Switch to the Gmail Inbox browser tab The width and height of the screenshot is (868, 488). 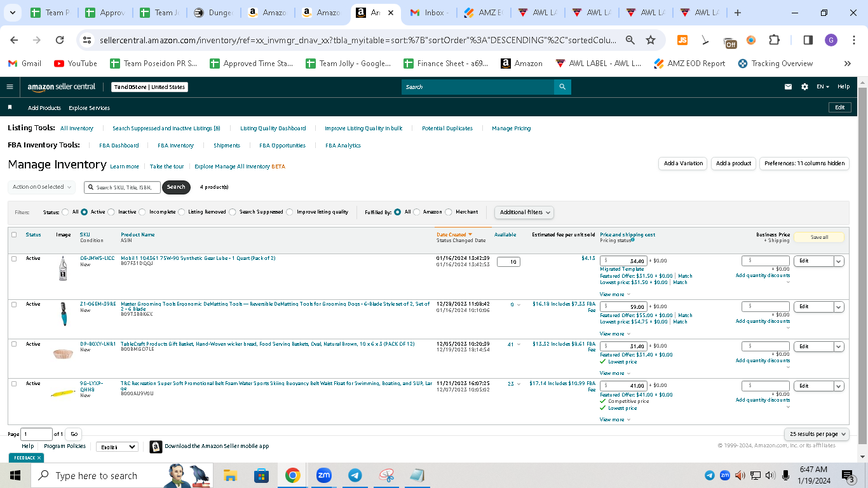(x=429, y=13)
